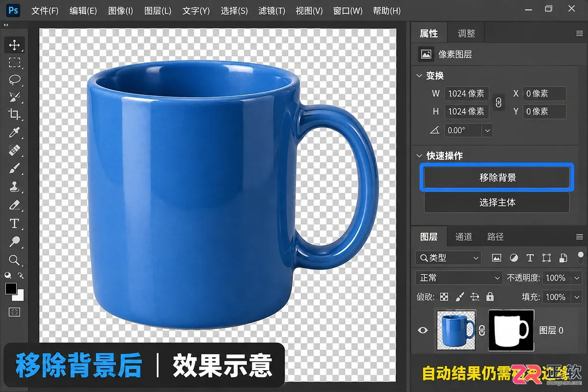588x392 pixels.
Task: Open the 类型 layer filter dropdown
Action: [x=448, y=258]
